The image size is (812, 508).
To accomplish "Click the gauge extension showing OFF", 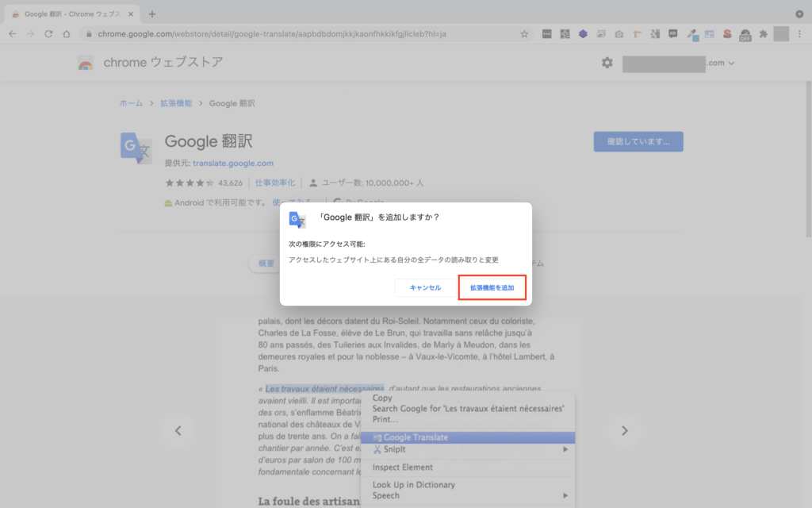I will click(745, 35).
